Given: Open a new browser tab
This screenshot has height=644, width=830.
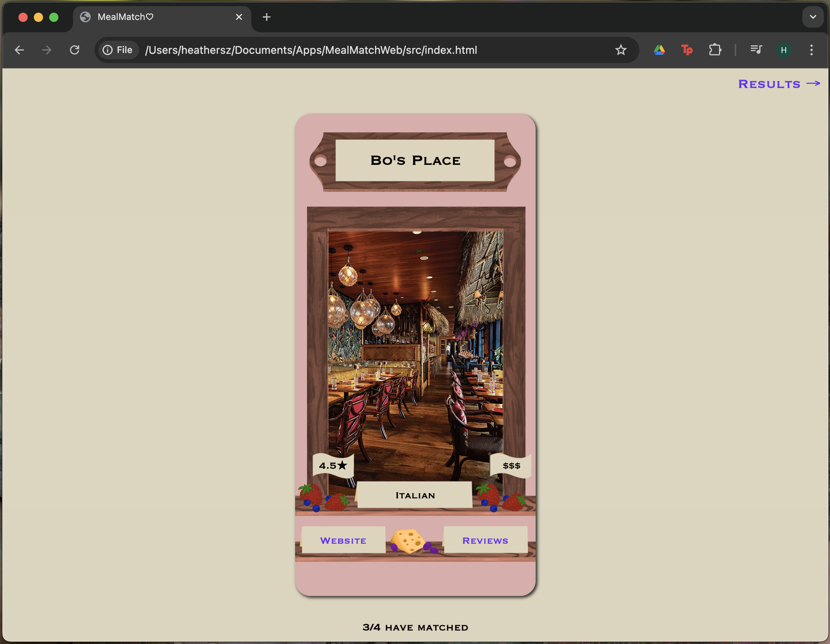Looking at the screenshot, I should [x=266, y=17].
